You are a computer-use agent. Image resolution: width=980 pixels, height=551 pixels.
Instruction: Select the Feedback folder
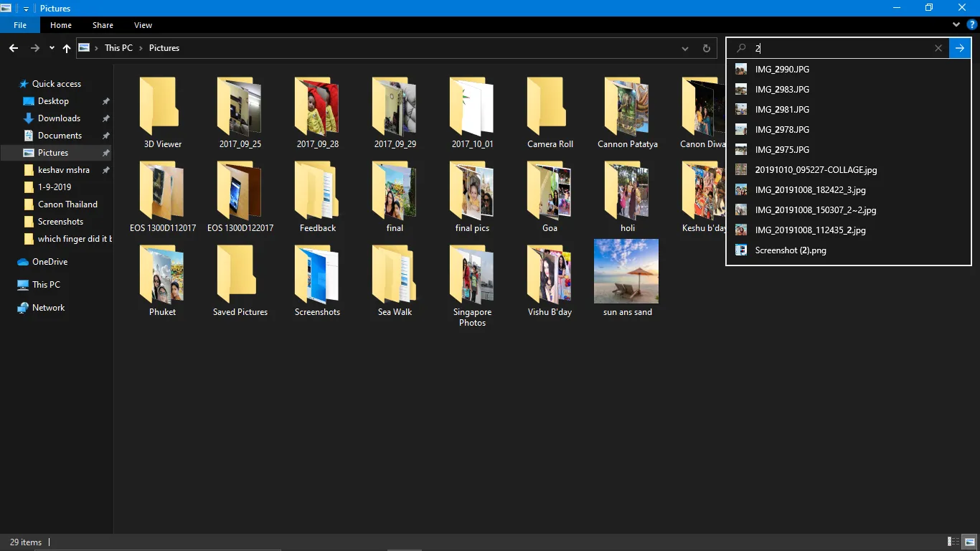tap(318, 197)
